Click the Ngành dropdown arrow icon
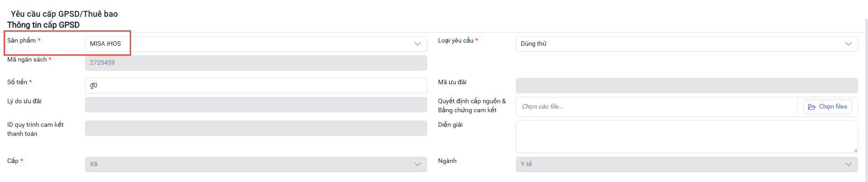The width and height of the screenshot is (868, 182). tap(848, 164)
